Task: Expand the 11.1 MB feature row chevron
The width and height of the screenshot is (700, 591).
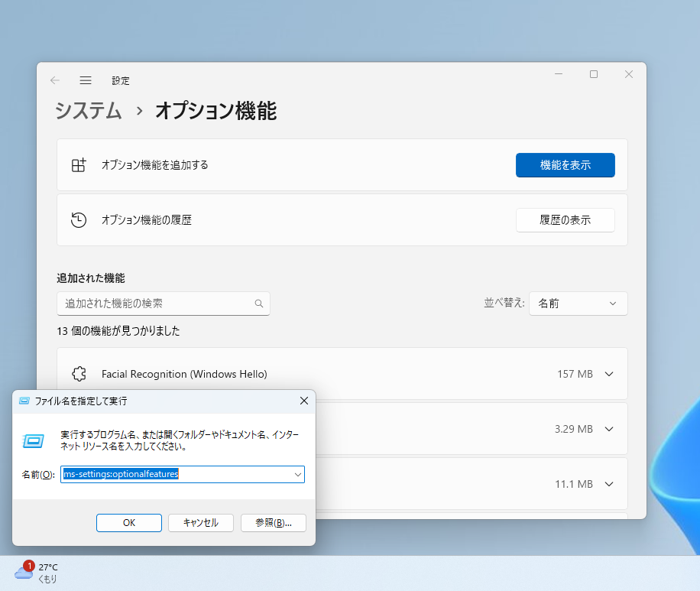Action: tap(608, 484)
